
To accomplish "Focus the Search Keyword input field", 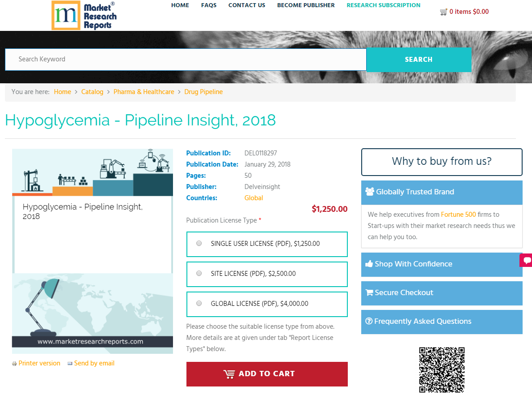I will [186, 60].
